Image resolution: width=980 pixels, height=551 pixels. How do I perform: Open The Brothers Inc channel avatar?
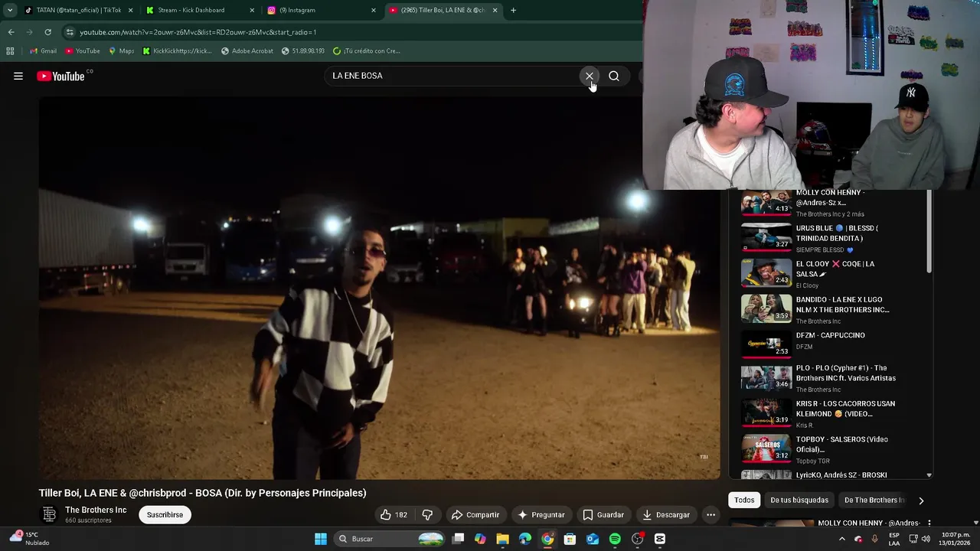pyautogui.click(x=49, y=515)
